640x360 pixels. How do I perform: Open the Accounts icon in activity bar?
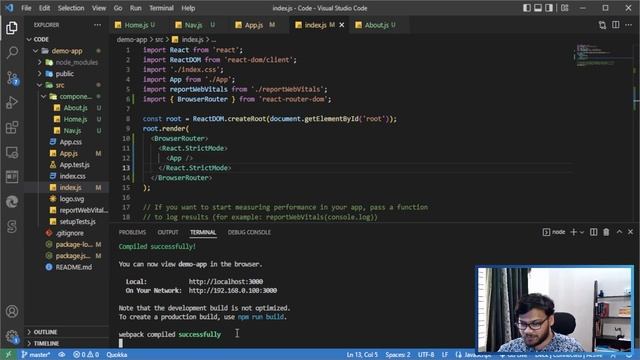click(x=12, y=311)
